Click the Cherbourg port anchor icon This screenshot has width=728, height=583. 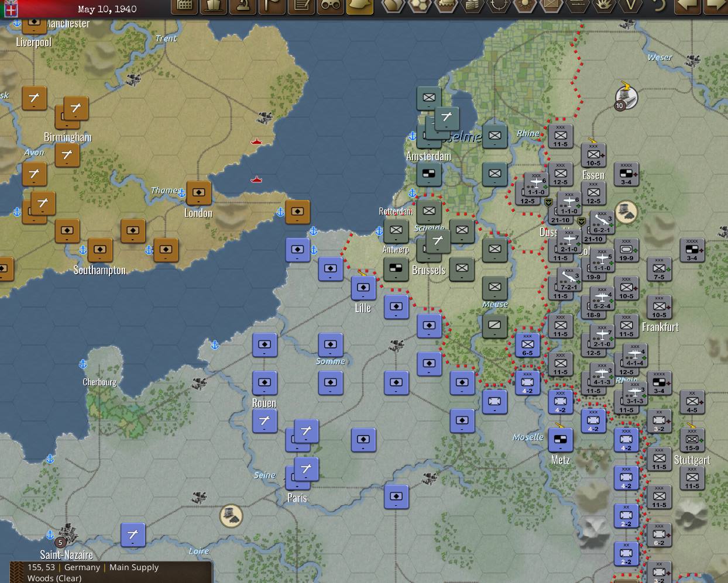(x=83, y=364)
